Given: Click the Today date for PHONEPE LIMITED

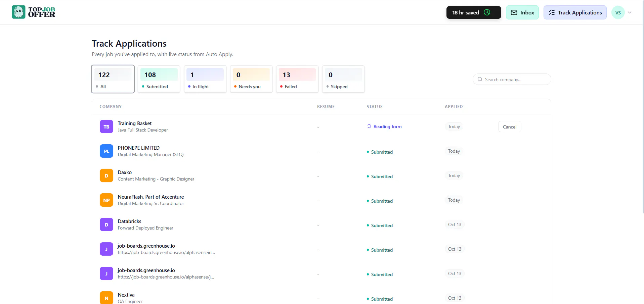Looking at the screenshot, I should pos(454,151).
